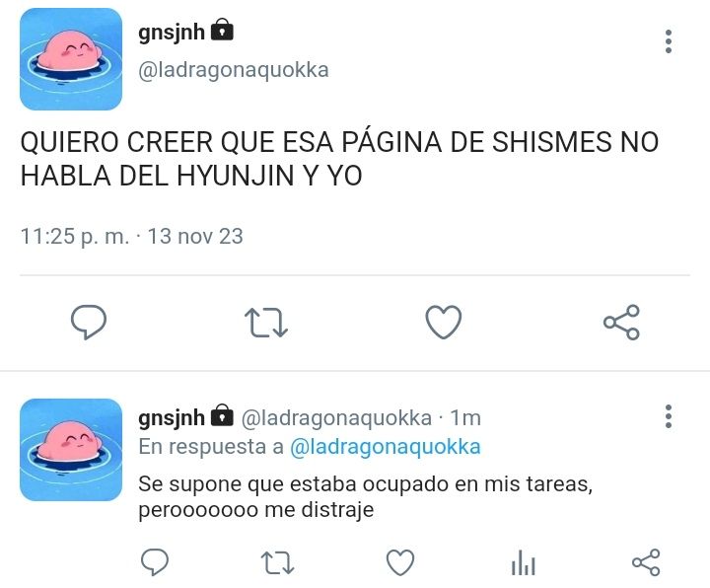Open the @ladragonaquokka link after 'En respuesta a'
The image size is (710, 588).
click(385, 447)
